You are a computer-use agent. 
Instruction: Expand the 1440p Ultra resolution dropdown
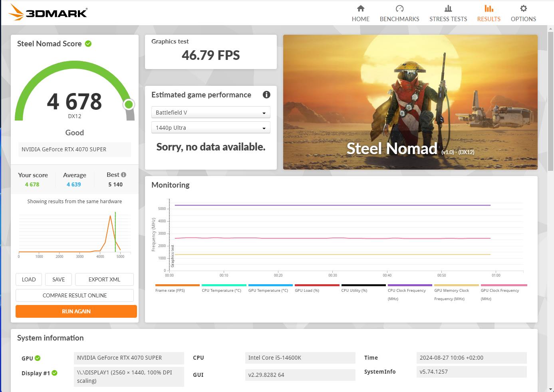(x=210, y=128)
